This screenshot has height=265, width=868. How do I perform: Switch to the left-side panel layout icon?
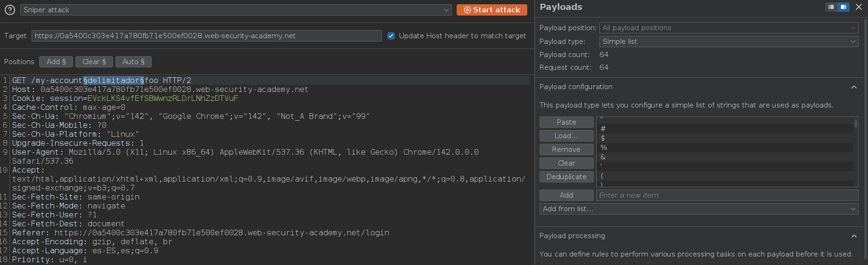(831, 7)
